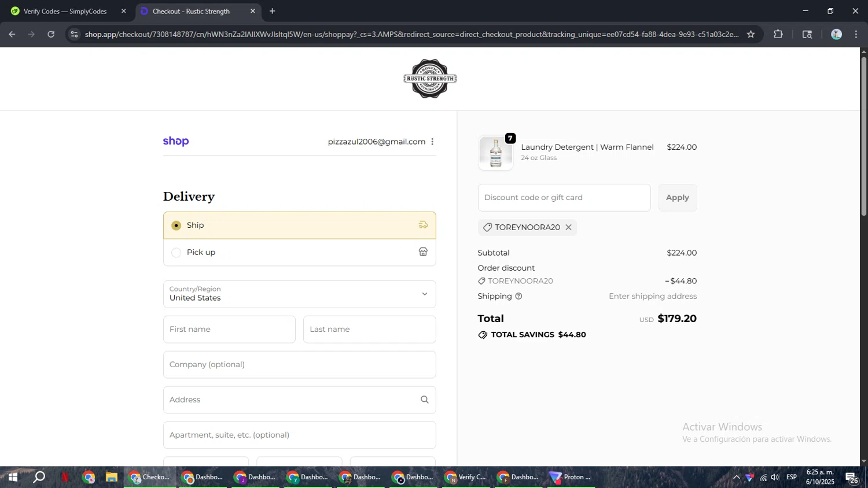Screen dimensions: 868x488
Task: Click the address bar URL
Action: click(411, 34)
